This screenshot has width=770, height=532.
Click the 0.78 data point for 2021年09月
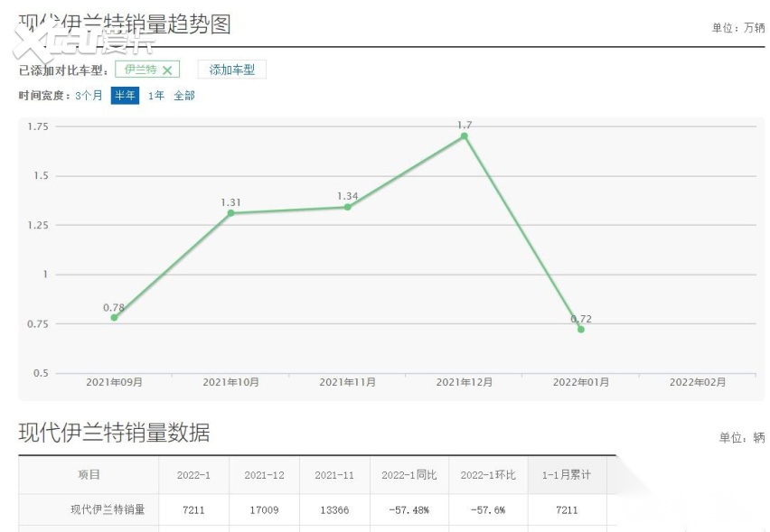click(114, 318)
